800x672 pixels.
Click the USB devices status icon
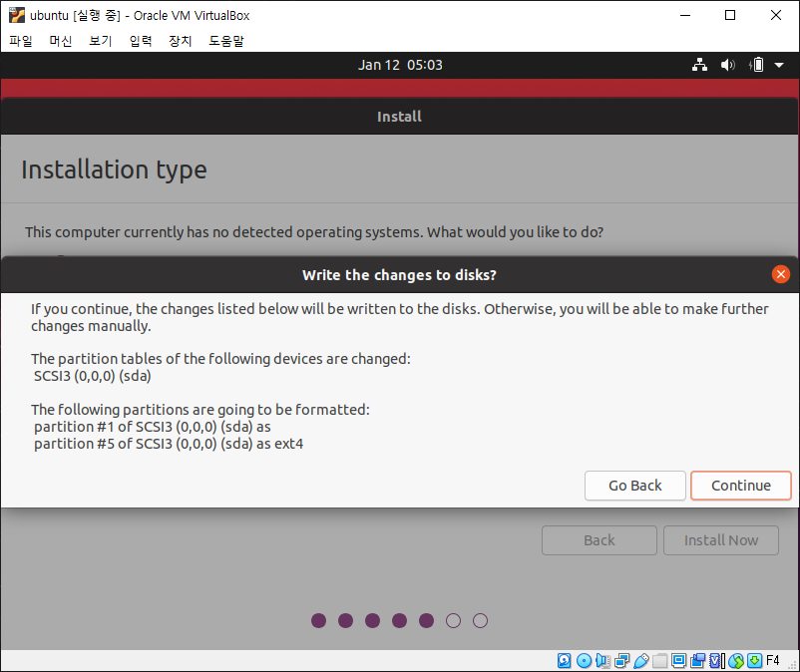pyautogui.click(x=640, y=661)
